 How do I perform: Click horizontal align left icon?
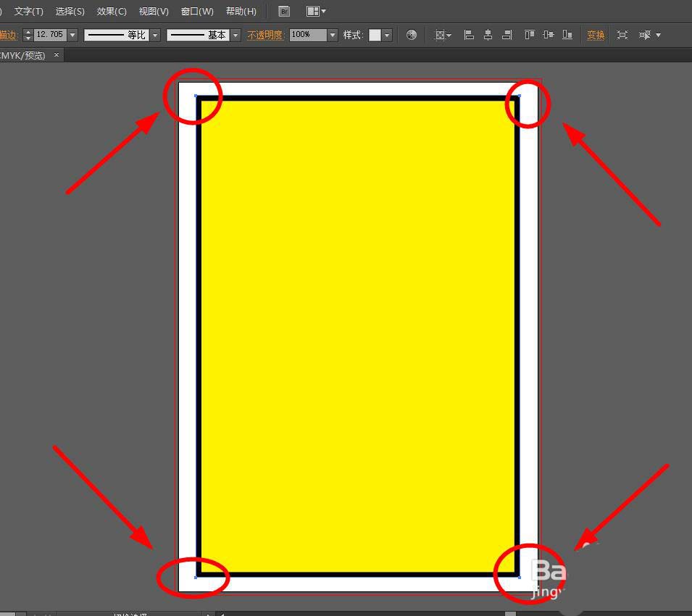pyautogui.click(x=469, y=35)
